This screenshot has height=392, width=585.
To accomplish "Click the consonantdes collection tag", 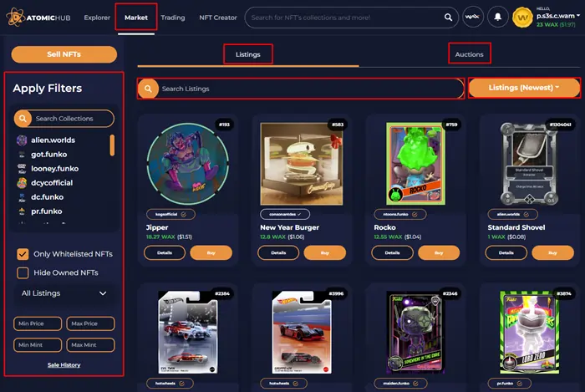I will (285, 215).
